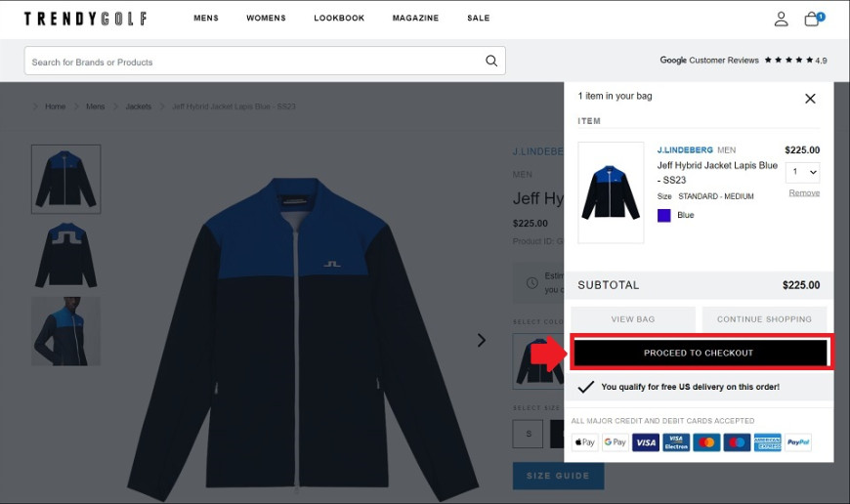Open the shopping bag icon
The width and height of the screenshot is (850, 504).
(x=813, y=19)
